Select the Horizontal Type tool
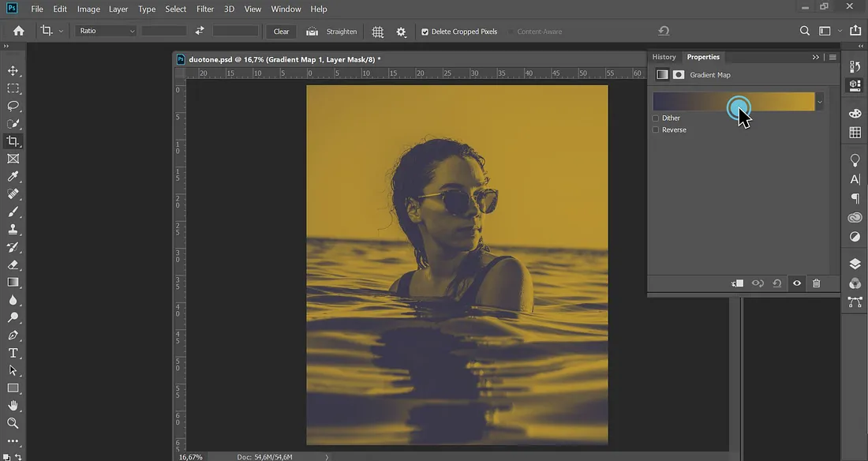The height and width of the screenshot is (461, 868). pos(13,353)
